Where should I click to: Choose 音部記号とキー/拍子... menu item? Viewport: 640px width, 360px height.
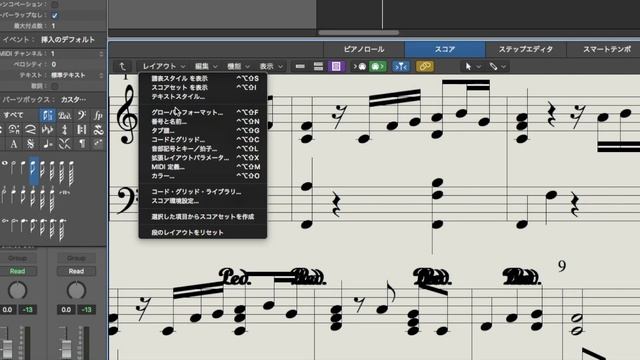click(203, 149)
